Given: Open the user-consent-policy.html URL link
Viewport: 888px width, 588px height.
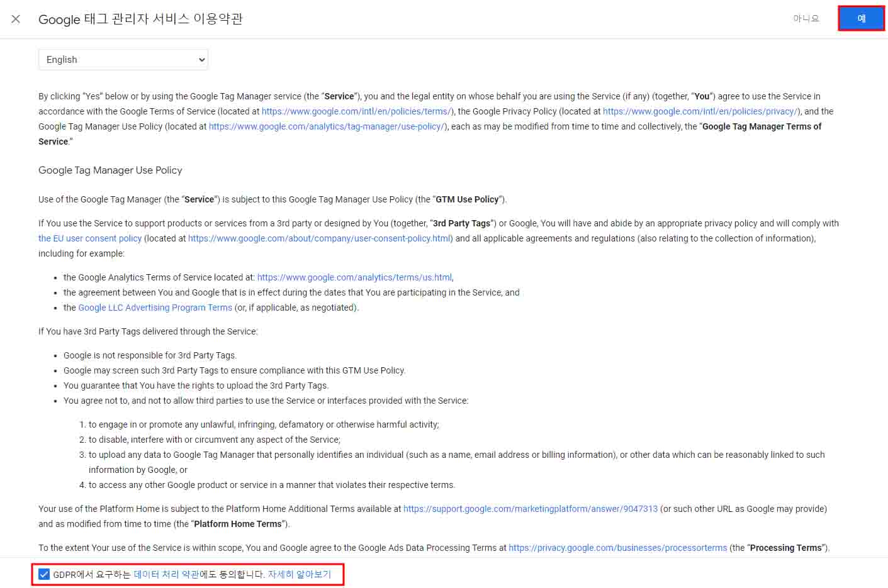Looking at the screenshot, I should [319, 238].
